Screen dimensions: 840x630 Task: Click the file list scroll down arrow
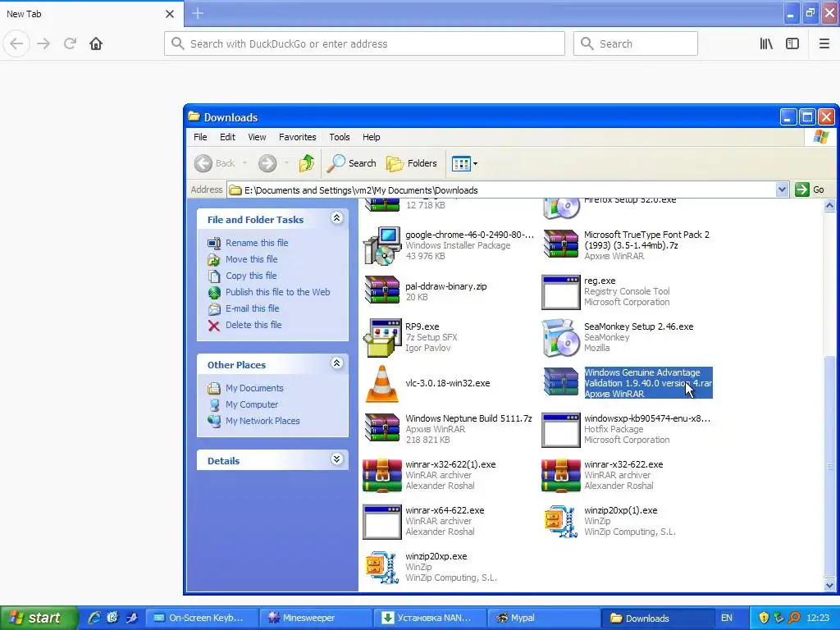click(x=829, y=586)
